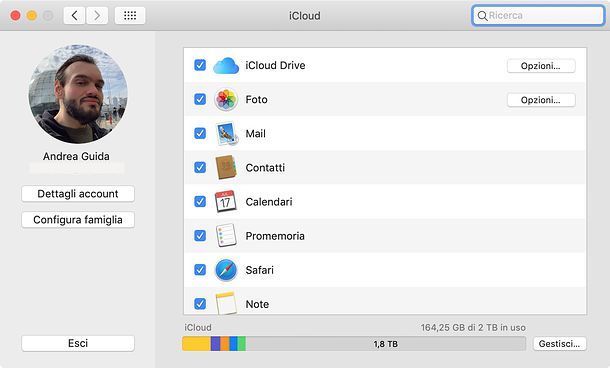
Task: Click the orange storage bar segment
Action: point(225,344)
